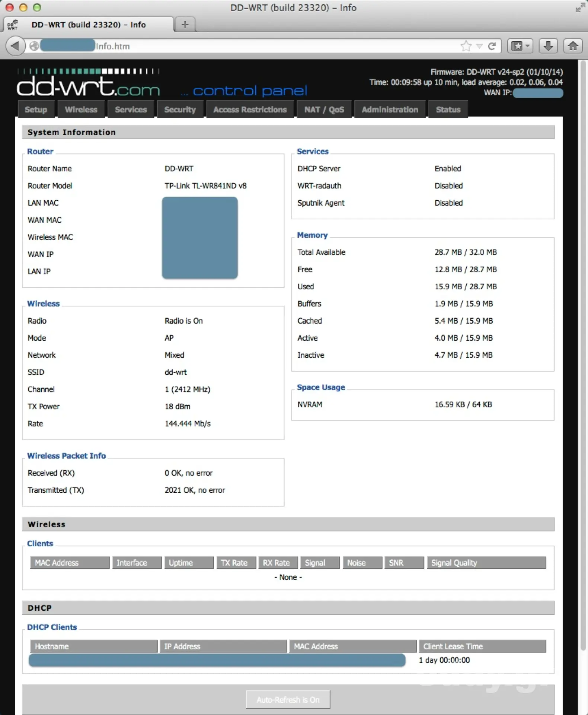Image resolution: width=588 pixels, height=715 pixels.
Task: Open the bookmarks menu toolbar icon
Action: 520,46
